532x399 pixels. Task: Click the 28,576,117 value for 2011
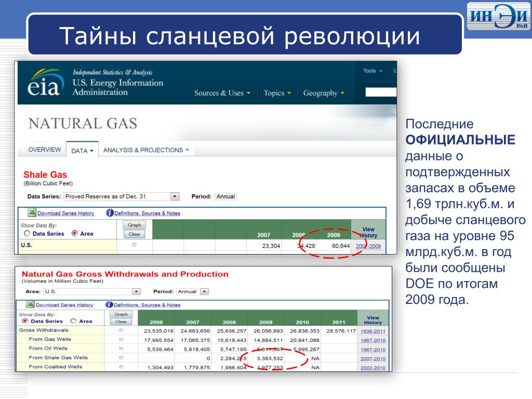341,331
